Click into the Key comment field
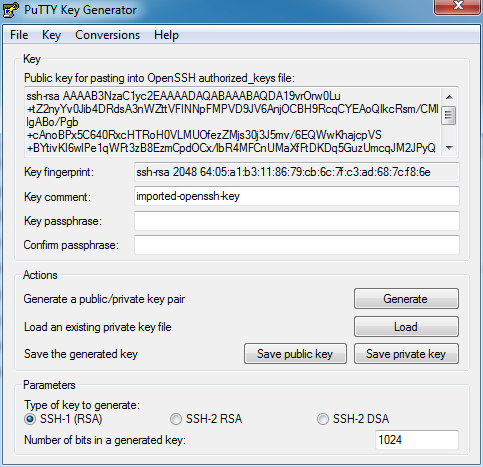 297,196
